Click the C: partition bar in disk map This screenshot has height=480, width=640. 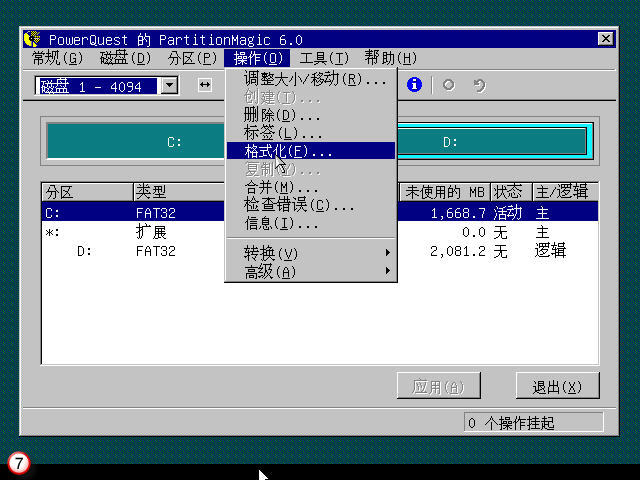(136, 141)
